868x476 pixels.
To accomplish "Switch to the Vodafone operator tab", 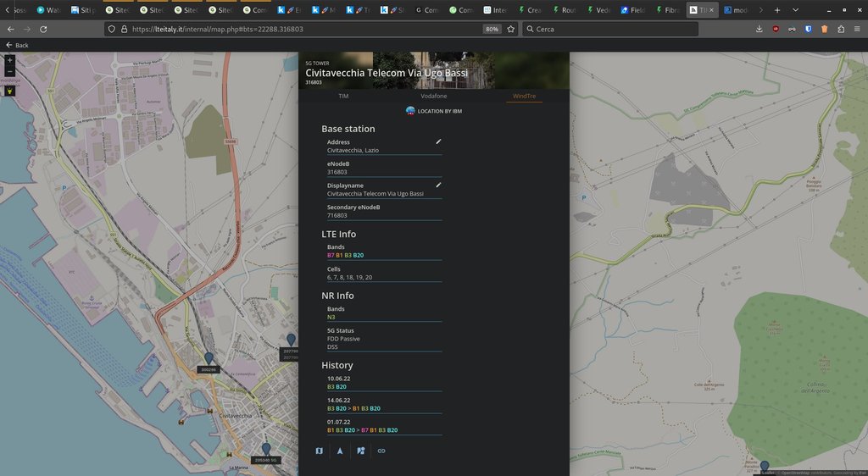I will tap(433, 97).
